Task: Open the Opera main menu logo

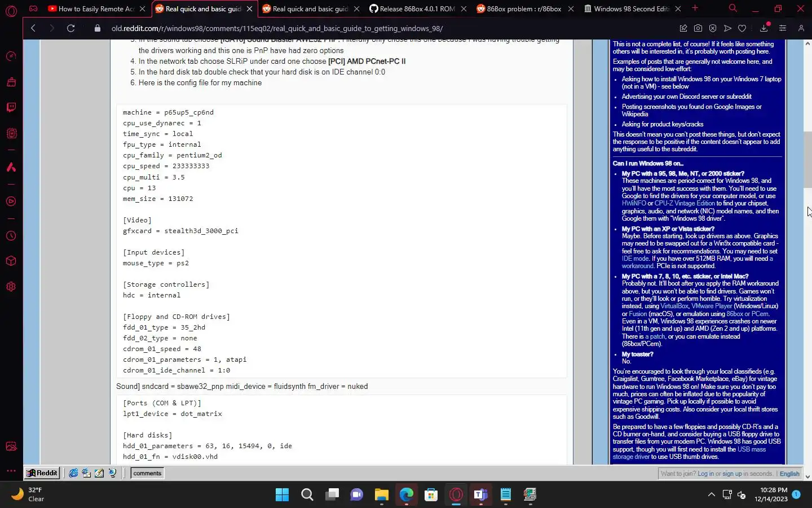Action: pyautogui.click(x=11, y=10)
